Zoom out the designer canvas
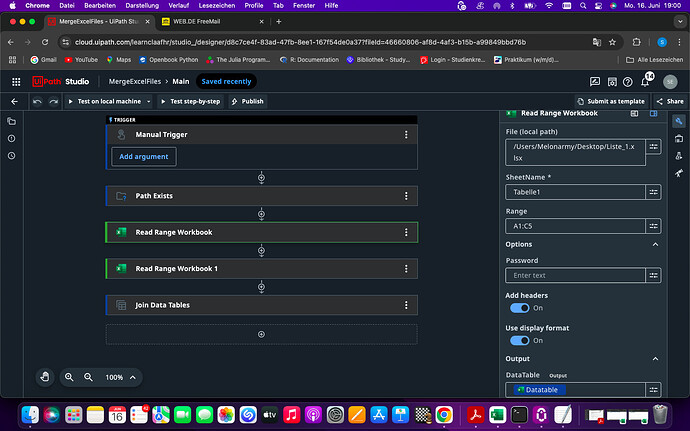The width and height of the screenshot is (690, 431). (x=88, y=377)
